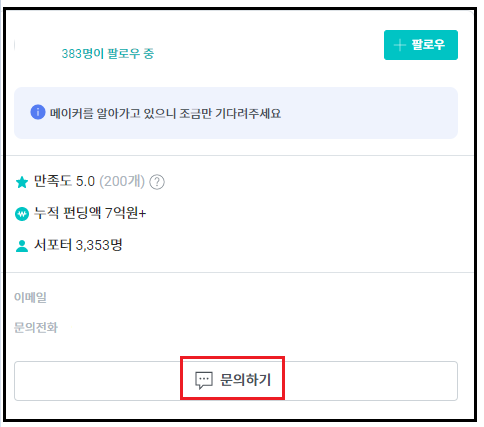Click the plus icon on 팔로우 button
The image size is (484, 427).
pyautogui.click(x=399, y=45)
